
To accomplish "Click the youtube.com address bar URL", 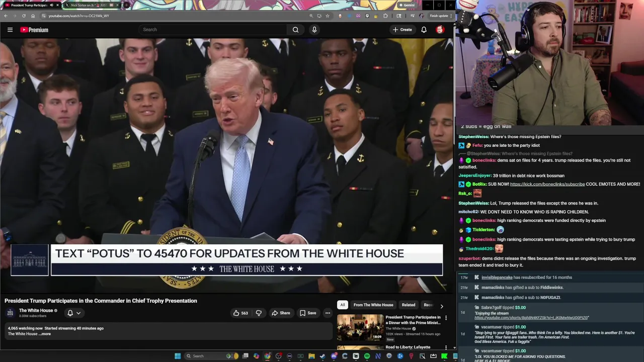I will pos(79,16).
